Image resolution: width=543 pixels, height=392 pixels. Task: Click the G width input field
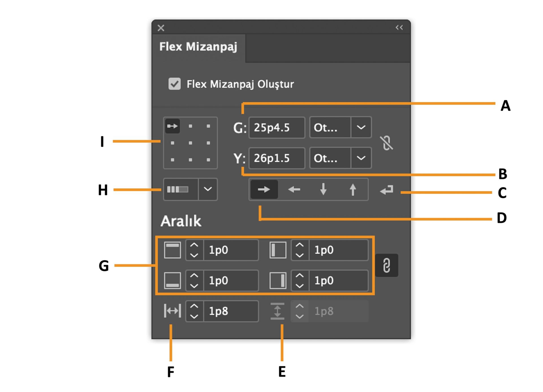pyautogui.click(x=276, y=128)
